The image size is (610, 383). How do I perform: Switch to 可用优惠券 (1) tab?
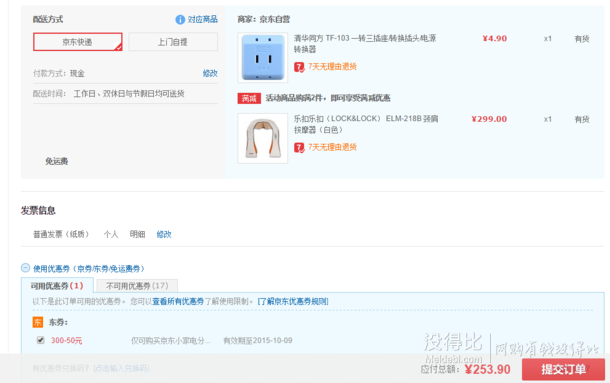tap(57, 286)
